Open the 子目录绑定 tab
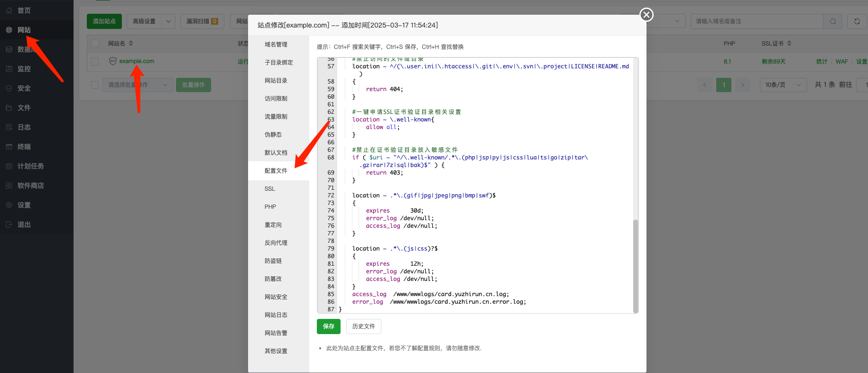 [x=278, y=63]
